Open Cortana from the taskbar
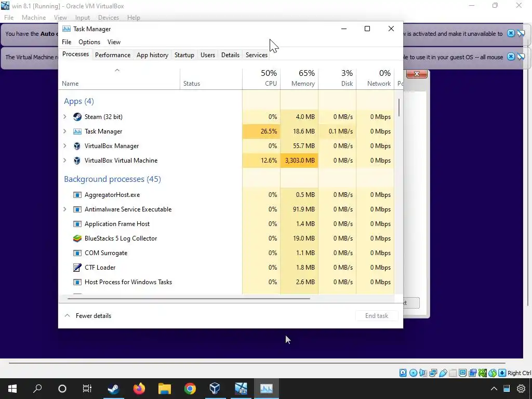The height and width of the screenshot is (399, 532). point(62,389)
